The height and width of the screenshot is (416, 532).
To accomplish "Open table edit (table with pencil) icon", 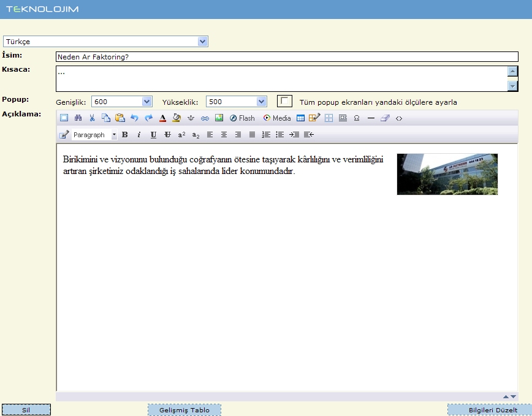I will tap(314, 118).
